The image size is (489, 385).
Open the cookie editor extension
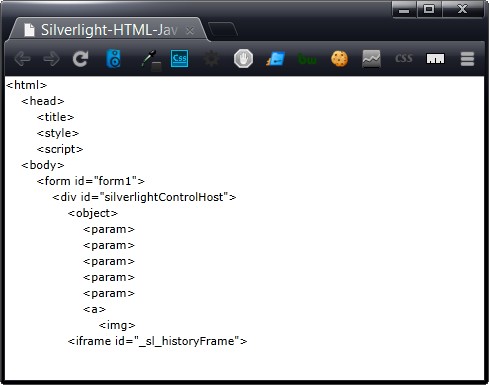point(339,59)
